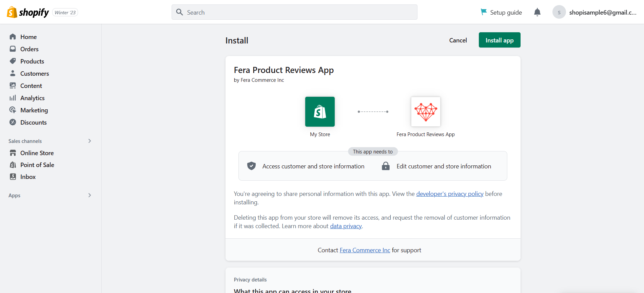Open the Home menu item
This screenshot has width=644, height=293.
click(28, 37)
